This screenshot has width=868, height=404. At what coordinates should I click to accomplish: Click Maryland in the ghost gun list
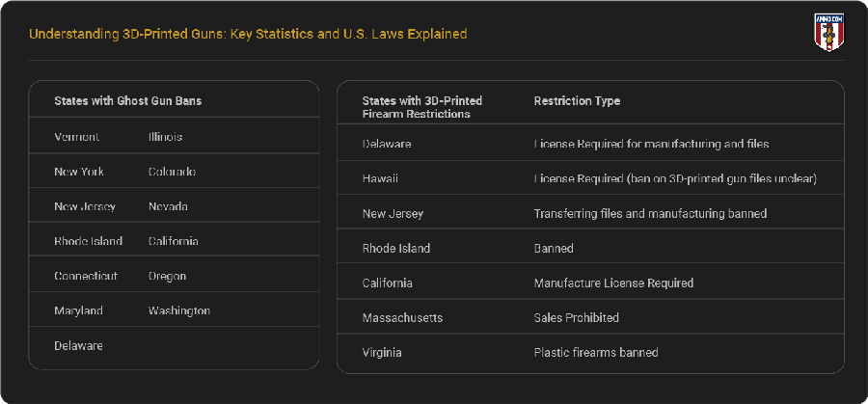click(x=78, y=310)
